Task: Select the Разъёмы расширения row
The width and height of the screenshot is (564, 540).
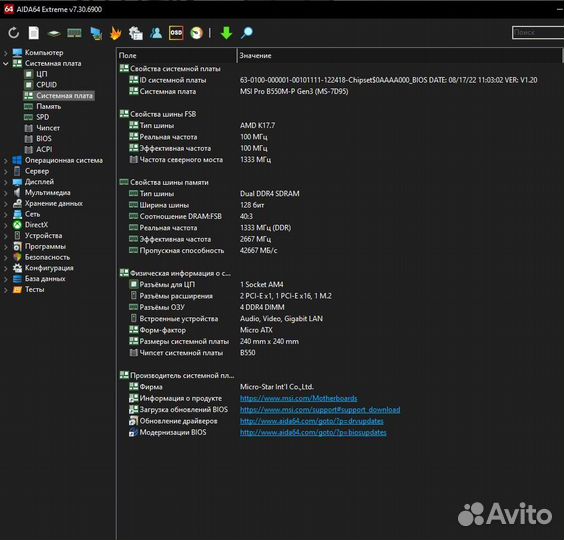Action: 230,296
